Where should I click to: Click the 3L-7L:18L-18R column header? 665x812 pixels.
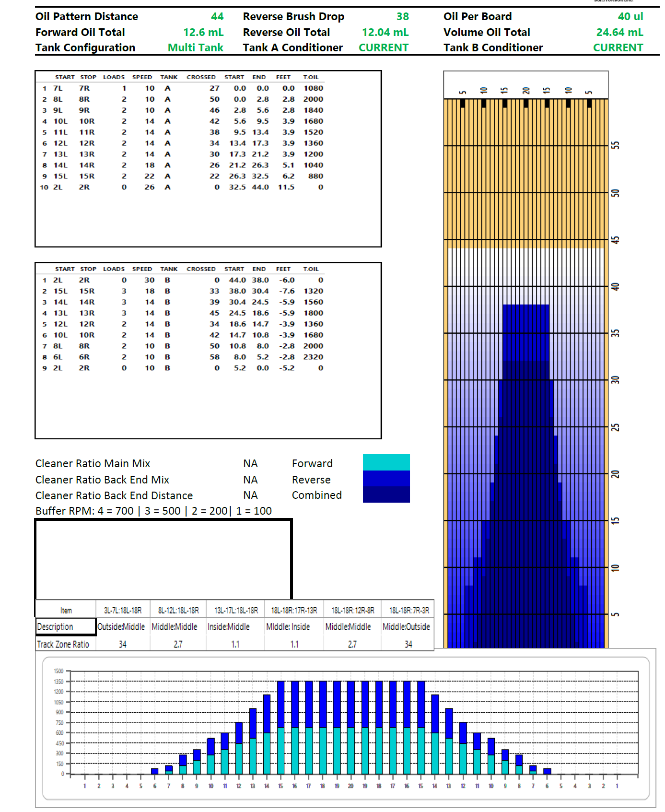coord(123,611)
